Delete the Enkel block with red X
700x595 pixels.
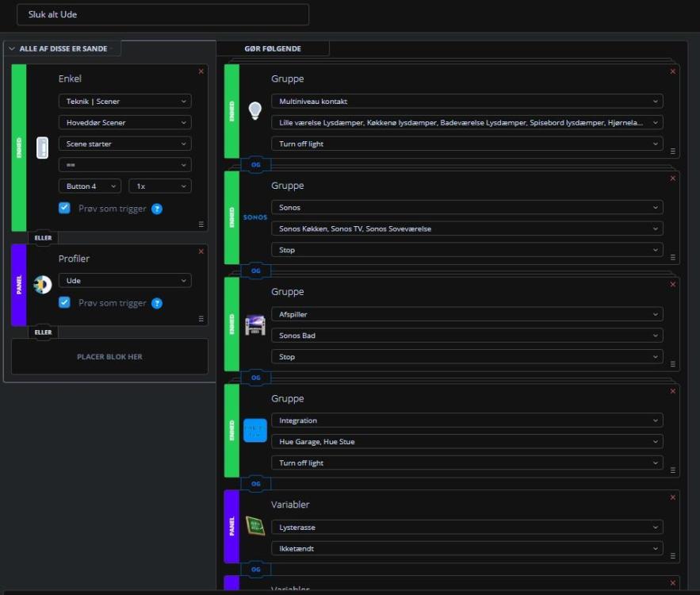[201, 71]
